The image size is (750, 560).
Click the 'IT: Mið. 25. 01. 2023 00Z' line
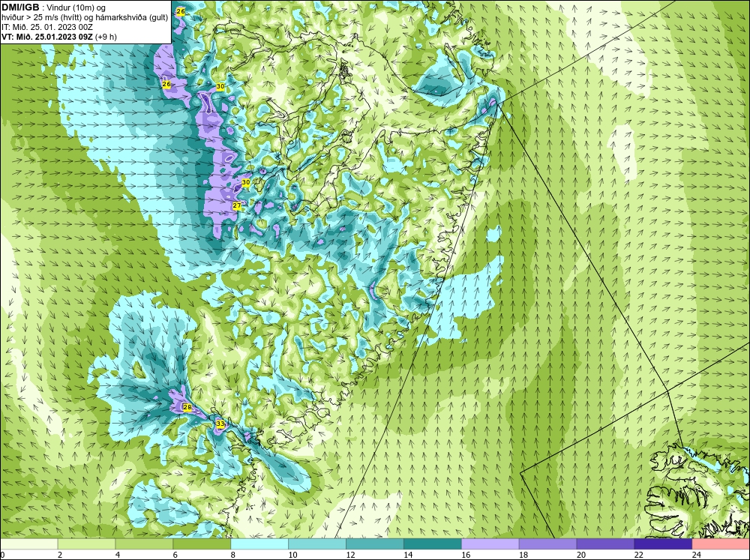47,27
